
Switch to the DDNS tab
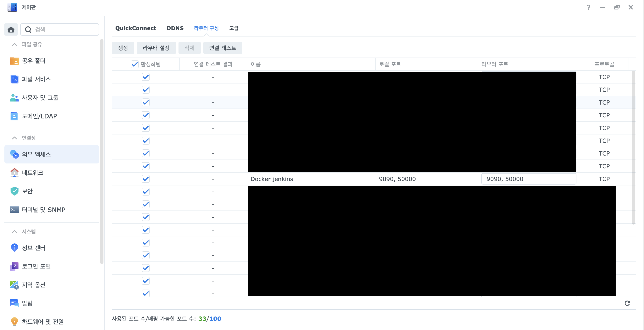(175, 28)
